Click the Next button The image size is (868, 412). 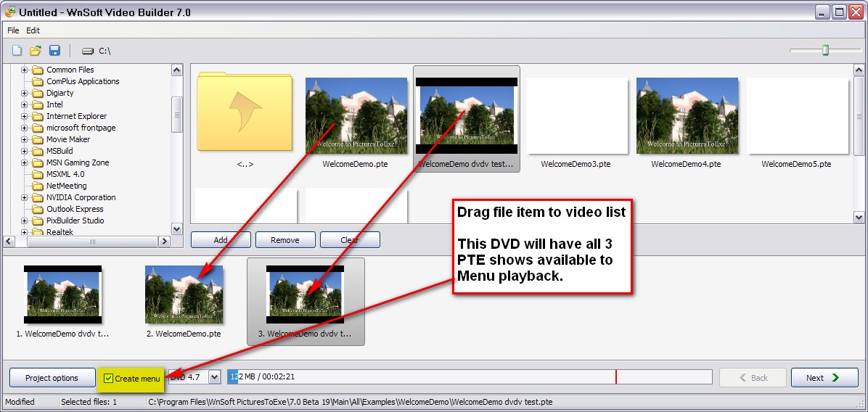pos(824,378)
